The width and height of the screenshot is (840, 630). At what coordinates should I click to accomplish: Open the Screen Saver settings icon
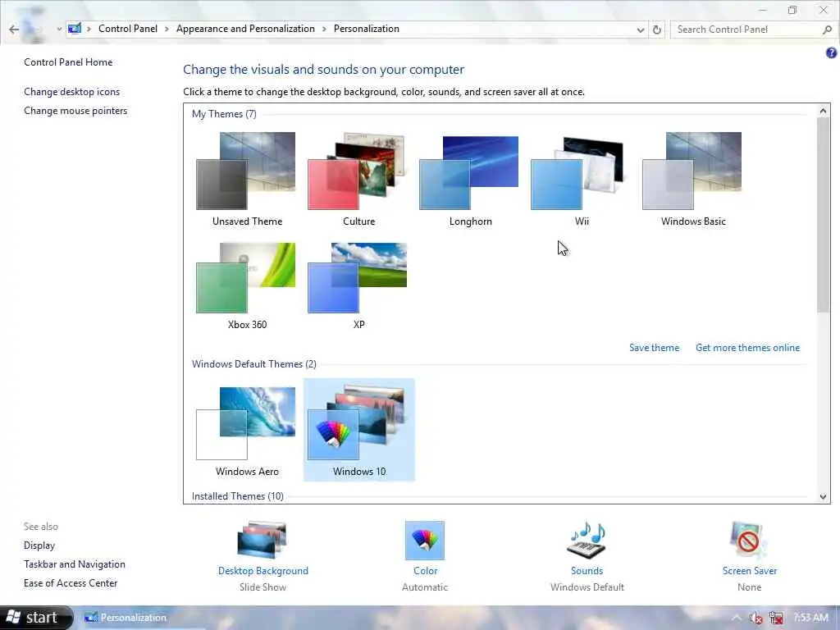pyautogui.click(x=749, y=540)
